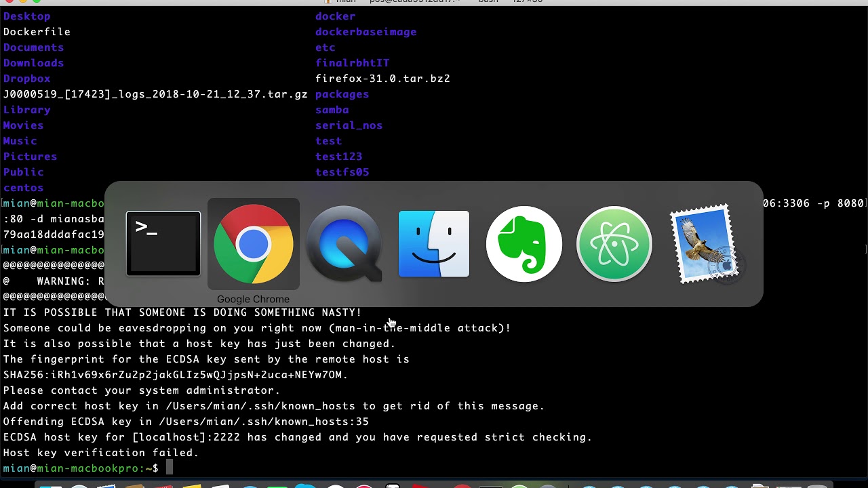
Task: Click the 'Music' directory name
Action: coord(20,141)
